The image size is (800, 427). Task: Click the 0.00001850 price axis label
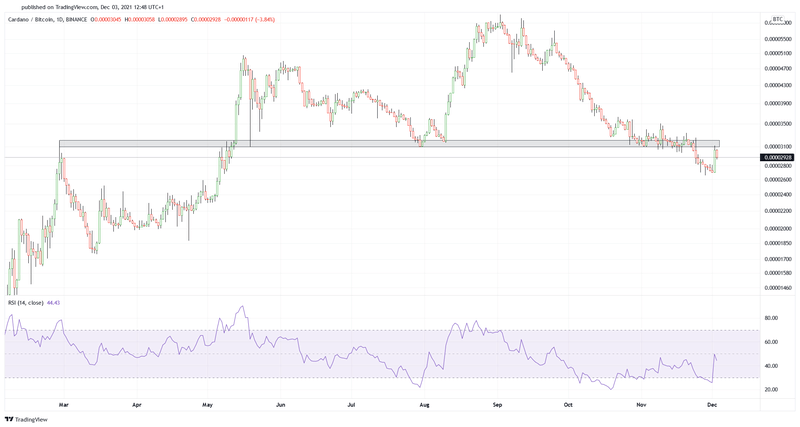(778, 243)
